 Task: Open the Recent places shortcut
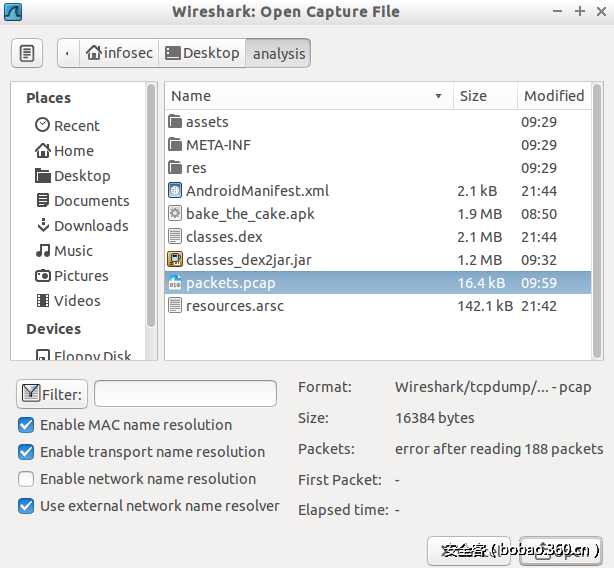[x=67, y=125]
